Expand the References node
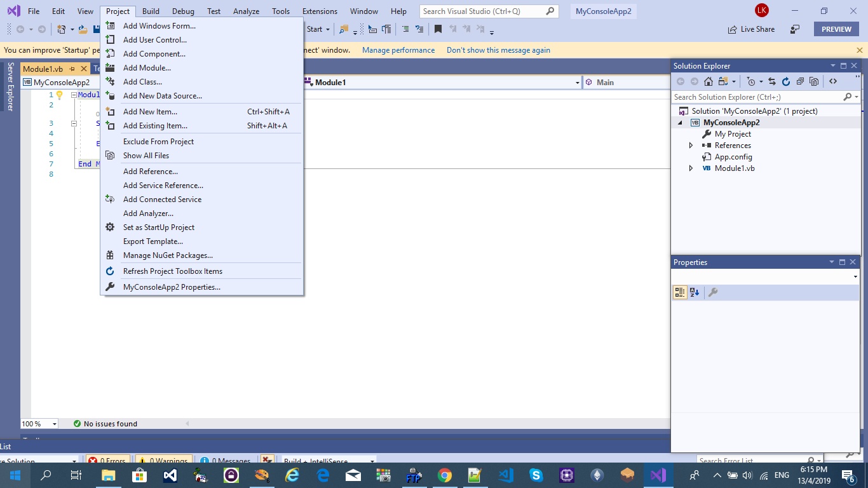This screenshot has width=868, height=488. (x=691, y=146)
